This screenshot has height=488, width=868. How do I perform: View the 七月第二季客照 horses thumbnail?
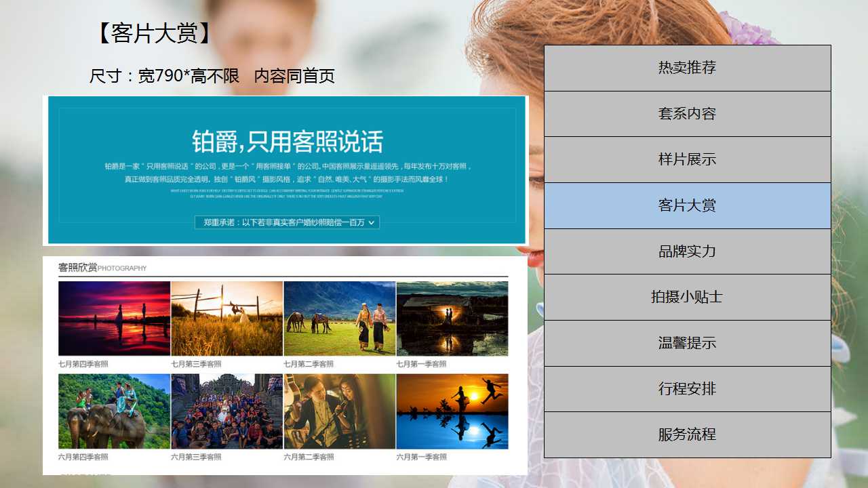(339, 319)
